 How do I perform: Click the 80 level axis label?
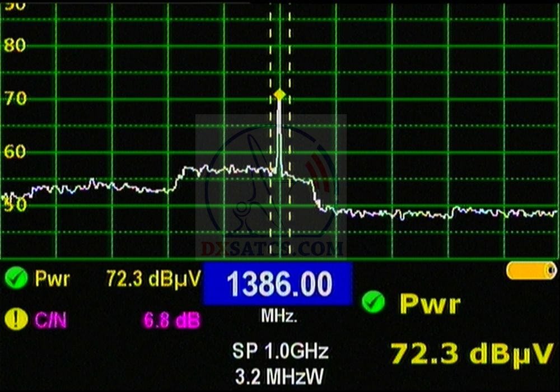tap(15, 45)
